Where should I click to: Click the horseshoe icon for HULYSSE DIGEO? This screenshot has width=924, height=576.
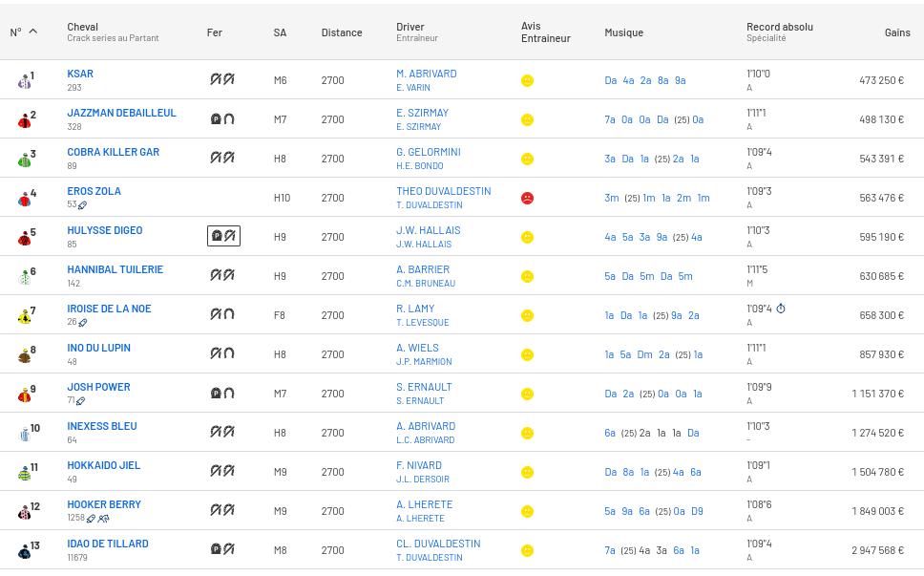223,236
